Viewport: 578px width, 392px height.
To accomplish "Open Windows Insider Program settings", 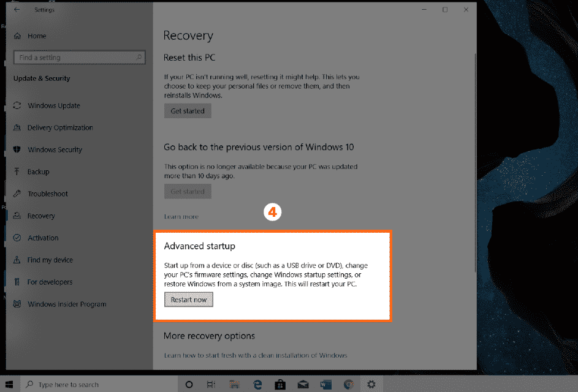I will [x=67, y=304].
